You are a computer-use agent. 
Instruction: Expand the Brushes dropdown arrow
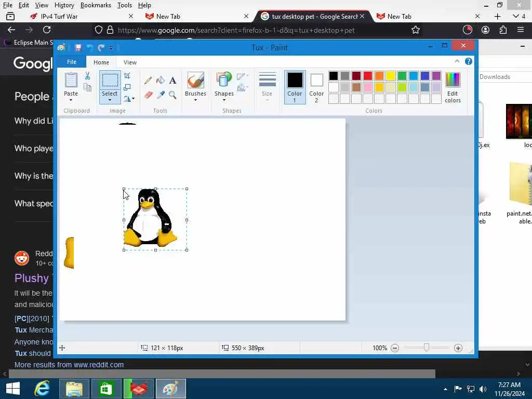[x=195, y=100]
